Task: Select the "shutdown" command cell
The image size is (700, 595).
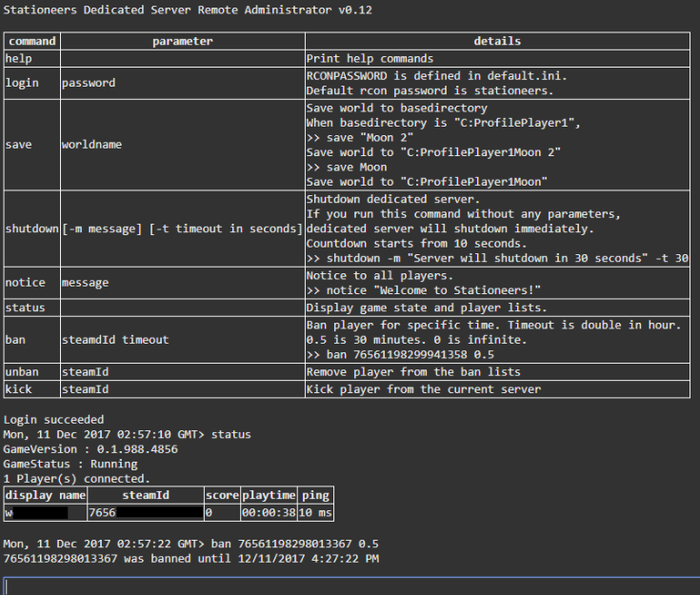Action: (31, 230)
